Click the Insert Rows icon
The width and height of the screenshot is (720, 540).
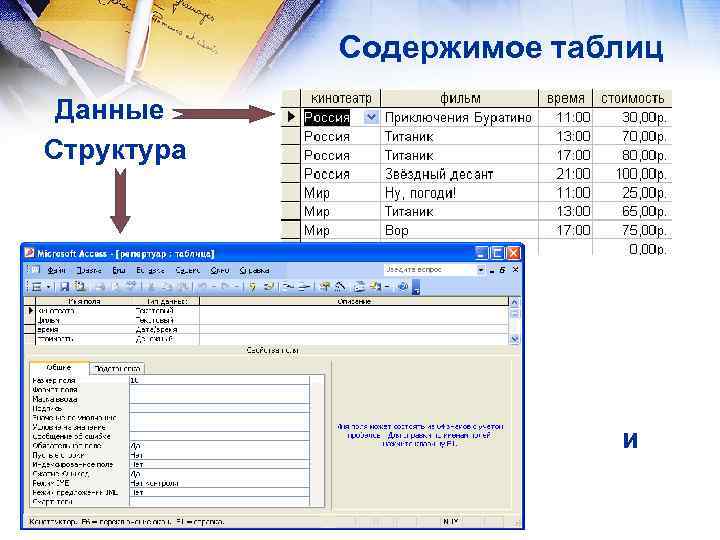288,287
